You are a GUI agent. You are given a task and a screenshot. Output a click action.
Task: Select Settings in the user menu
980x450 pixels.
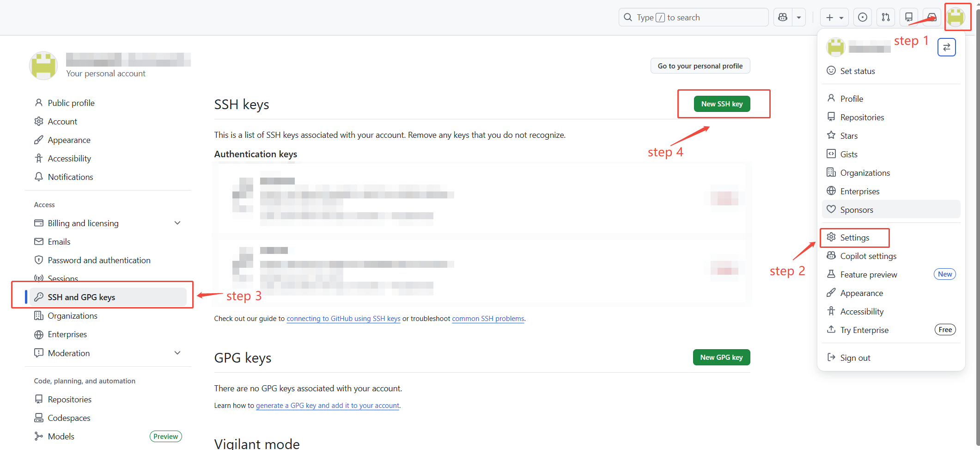854,237
